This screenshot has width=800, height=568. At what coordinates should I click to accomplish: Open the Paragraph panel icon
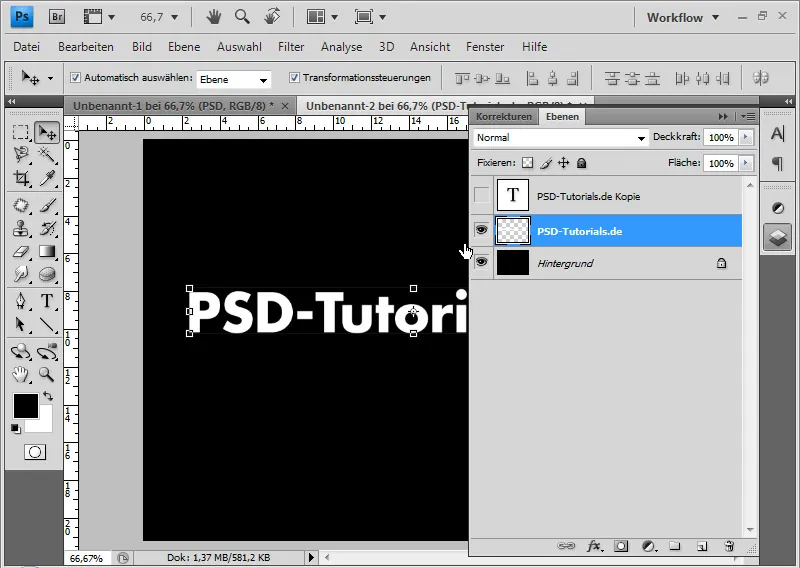click(x=778, y=164)
